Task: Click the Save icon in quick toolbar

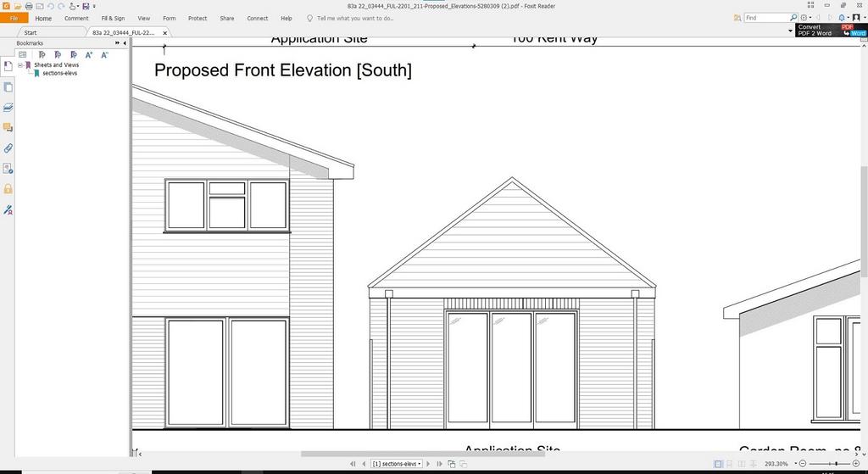Action: click(86, 6)
